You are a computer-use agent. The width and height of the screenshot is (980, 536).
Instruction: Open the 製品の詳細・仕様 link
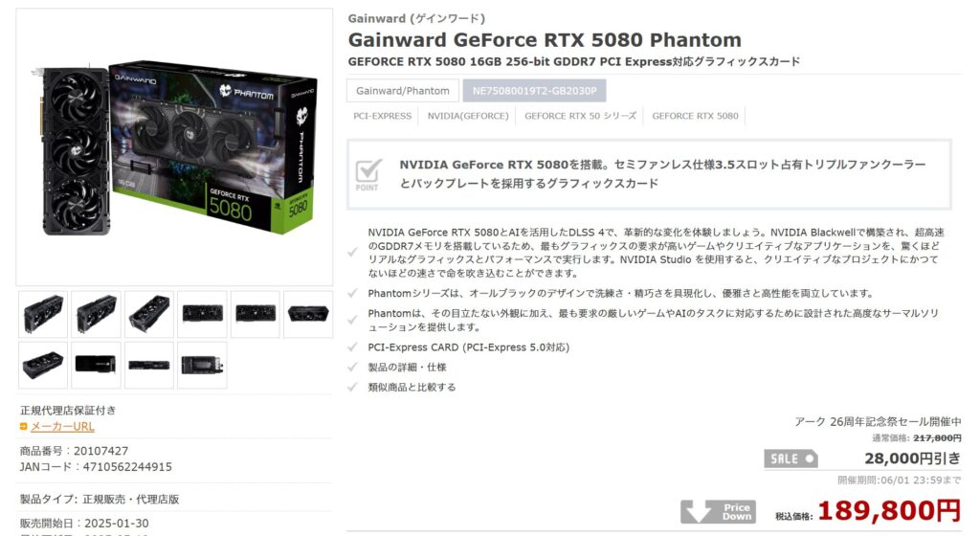pos(407,368)
